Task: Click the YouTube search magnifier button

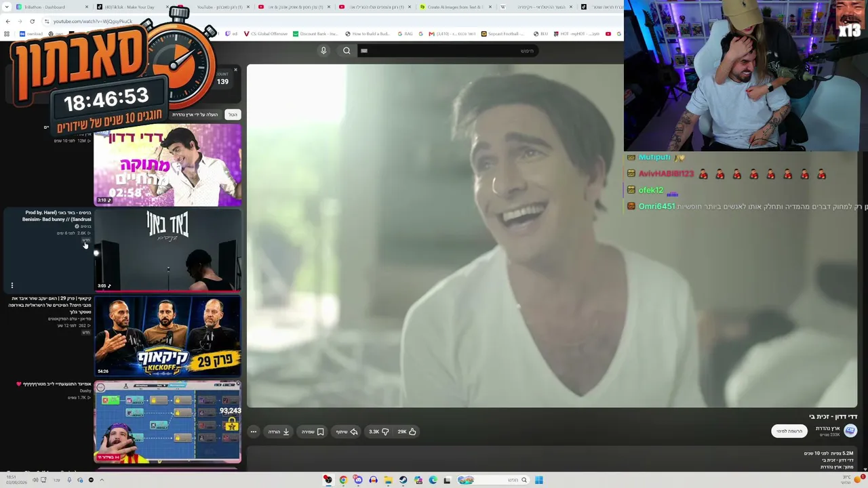Action: (347, 51)
